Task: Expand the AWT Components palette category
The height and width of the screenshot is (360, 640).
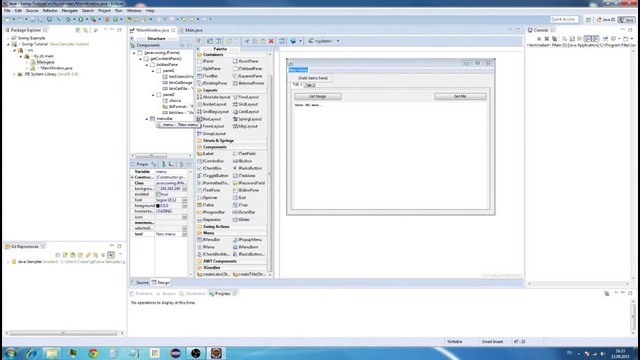Action: pos(220,261)
